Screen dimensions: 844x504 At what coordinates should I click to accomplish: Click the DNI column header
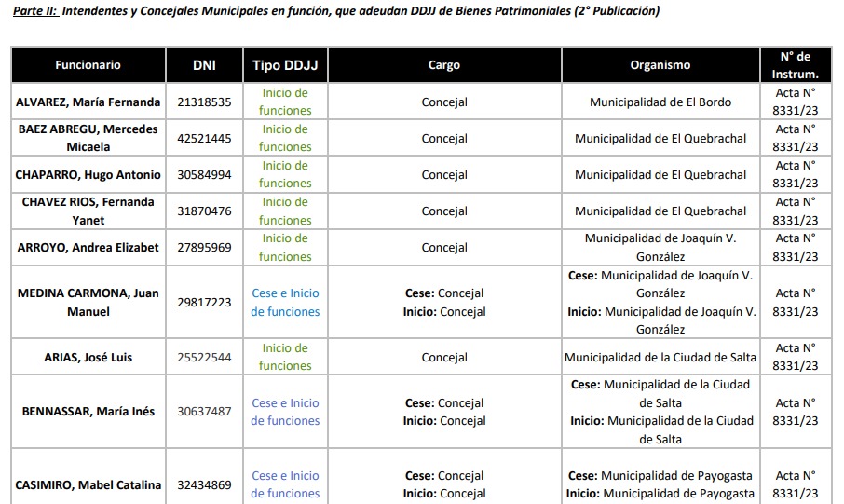tap(204, 65)
